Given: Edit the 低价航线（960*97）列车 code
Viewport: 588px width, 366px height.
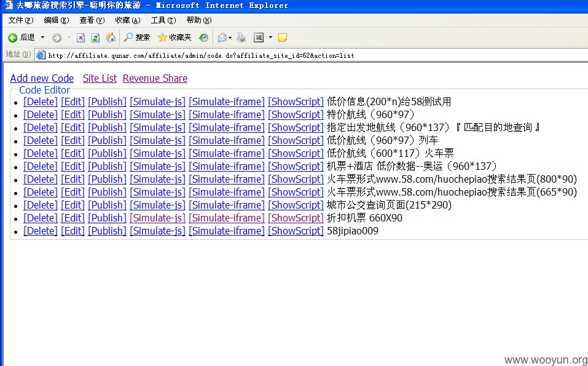Looking at the screenshot, I should tap(73, 140).
